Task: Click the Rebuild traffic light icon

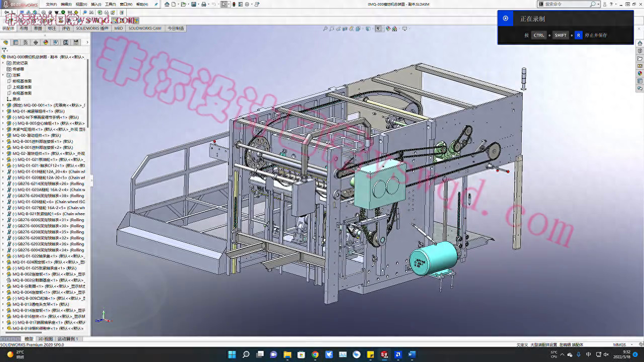Action: click(233, 5)
